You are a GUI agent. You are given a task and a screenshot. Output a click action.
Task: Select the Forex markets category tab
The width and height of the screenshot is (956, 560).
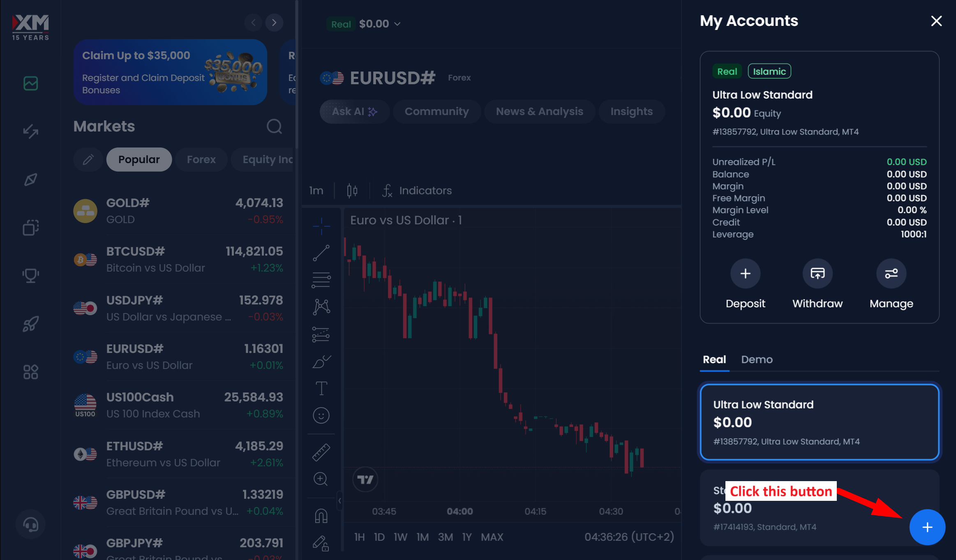(201, 159)
